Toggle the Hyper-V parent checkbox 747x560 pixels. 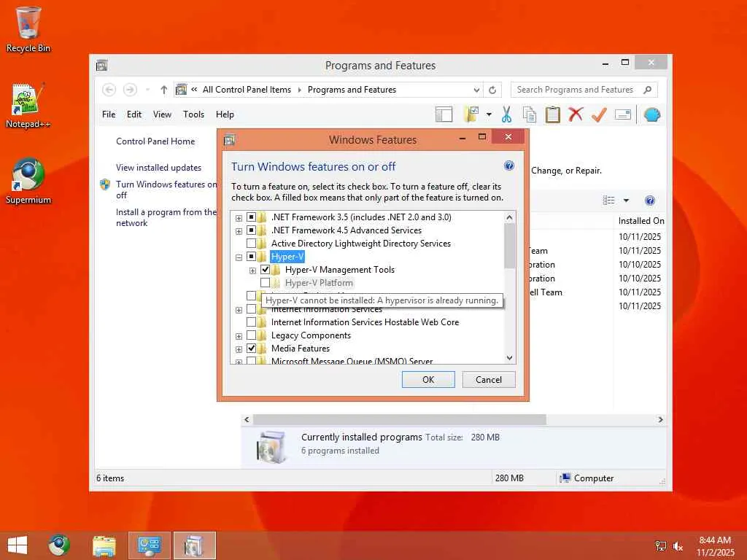tap(251, 257)
